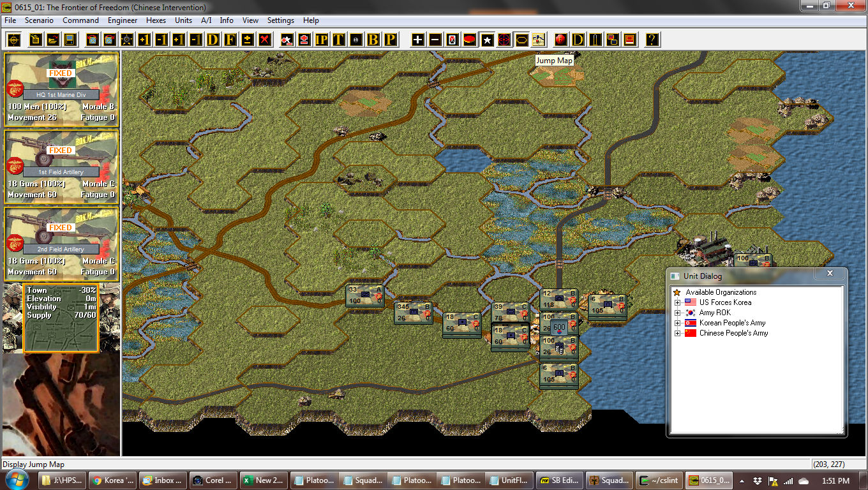Click the 1:51 PM taskbar clock
868x490 pixels.
point(835,480)
